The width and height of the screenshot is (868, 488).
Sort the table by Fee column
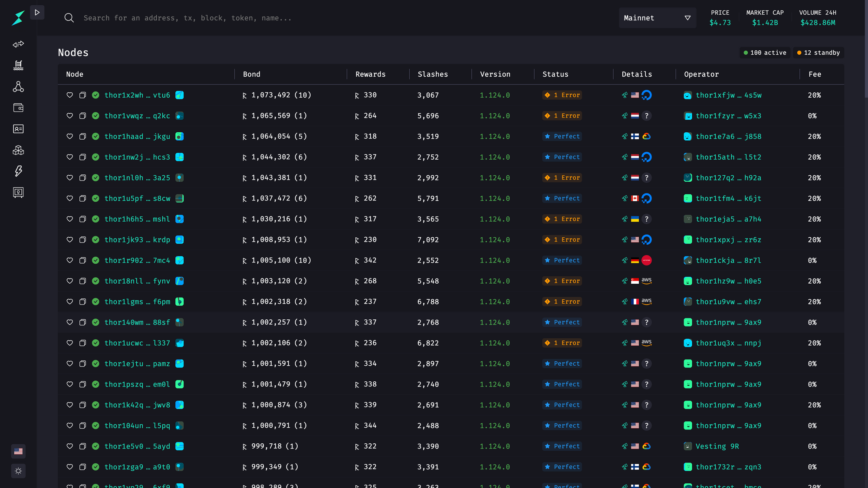(815, 74)
